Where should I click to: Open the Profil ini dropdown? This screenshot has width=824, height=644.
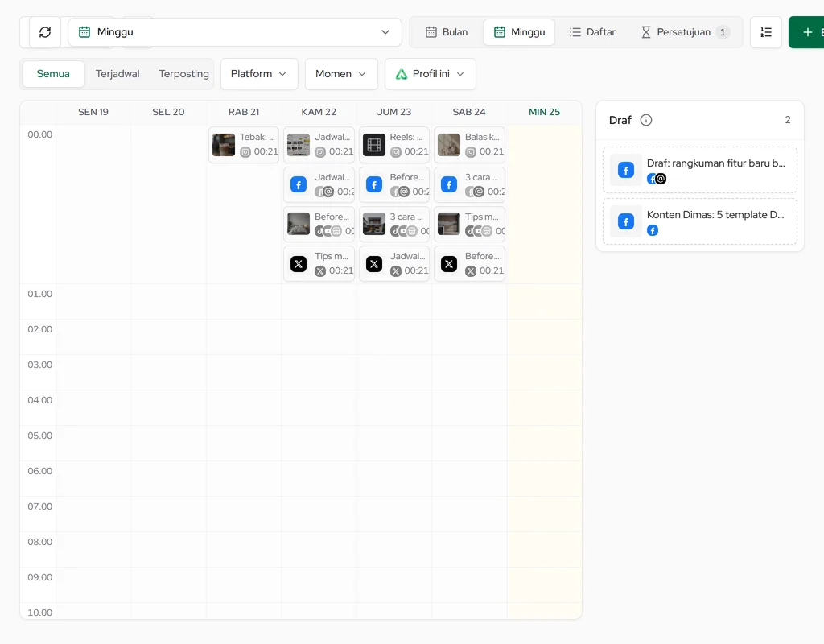431,74
